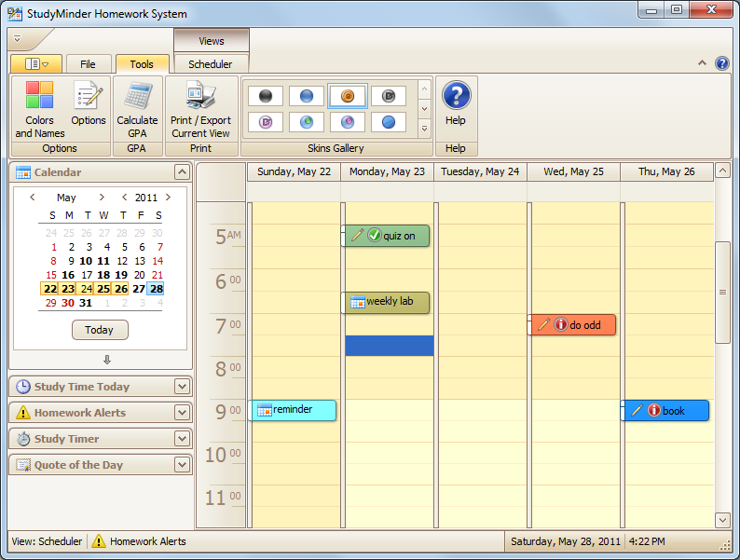The width and height of the screenshot is (740, 560).
Task: Click the Study Time Today clock icon
Action: coord(23,387)
